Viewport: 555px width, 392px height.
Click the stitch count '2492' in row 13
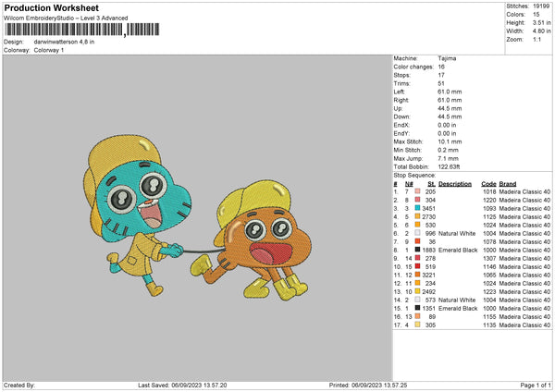click(428, 291)
